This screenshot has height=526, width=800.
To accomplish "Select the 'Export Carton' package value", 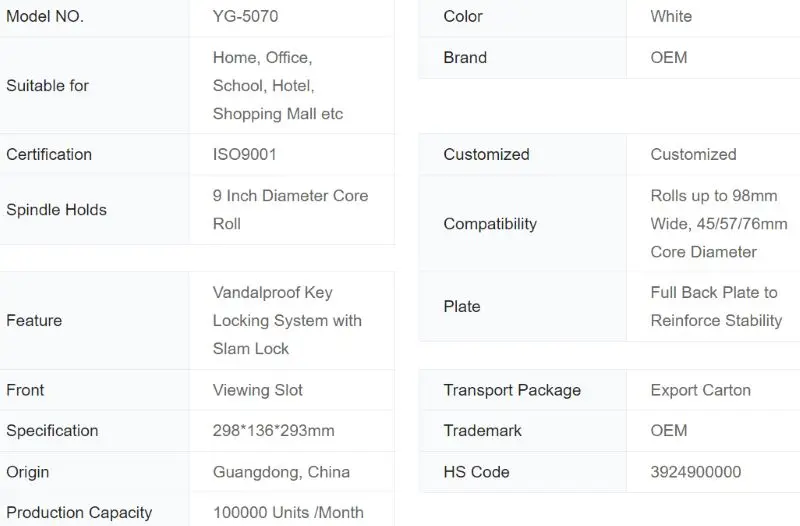I will click(x=700, y=390).
